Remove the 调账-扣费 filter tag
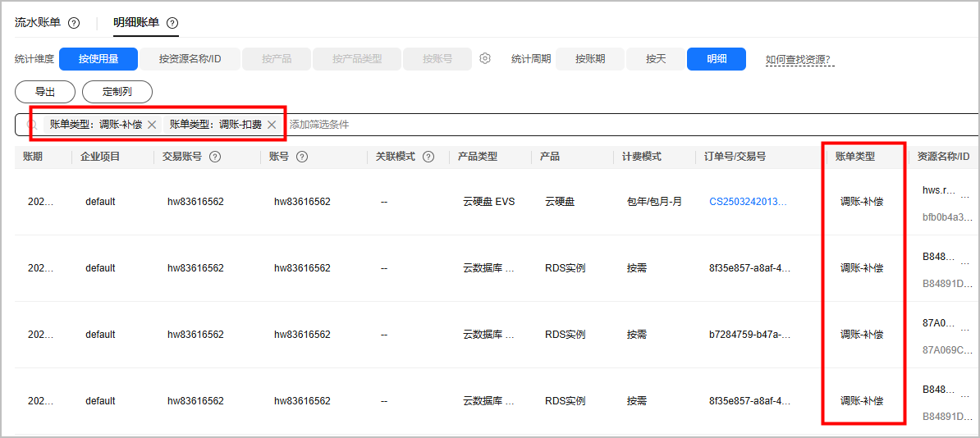Screen dimensions: 980x438 coord(271,125)
